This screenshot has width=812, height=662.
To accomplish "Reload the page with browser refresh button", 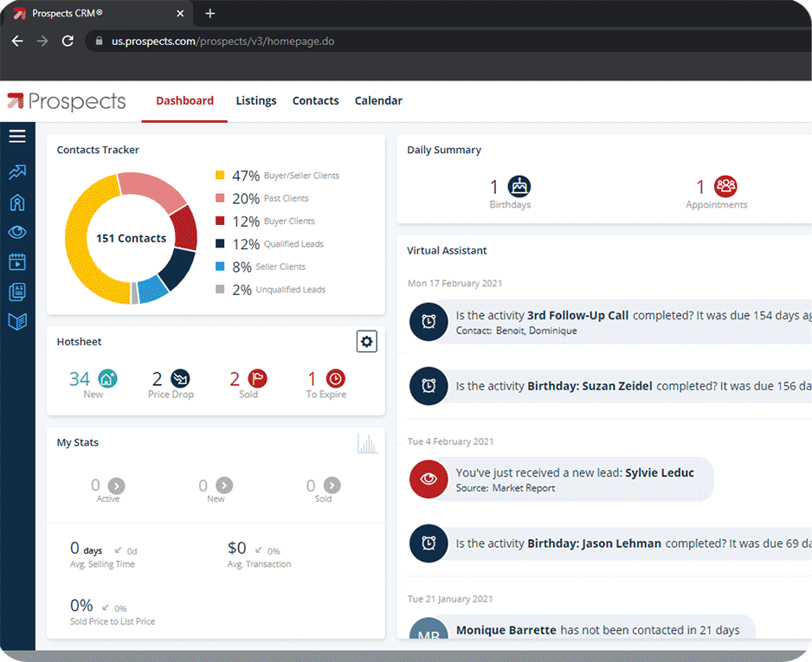I will (68, 41).
